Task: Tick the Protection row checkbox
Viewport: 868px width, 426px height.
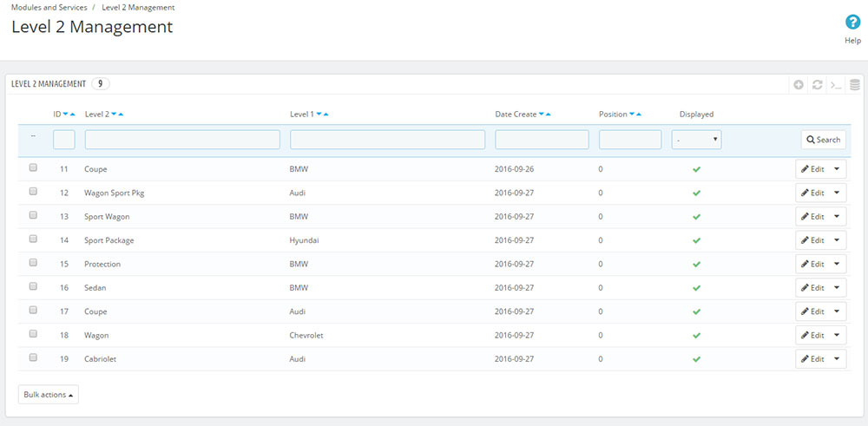Action: (x=33, y=262)
